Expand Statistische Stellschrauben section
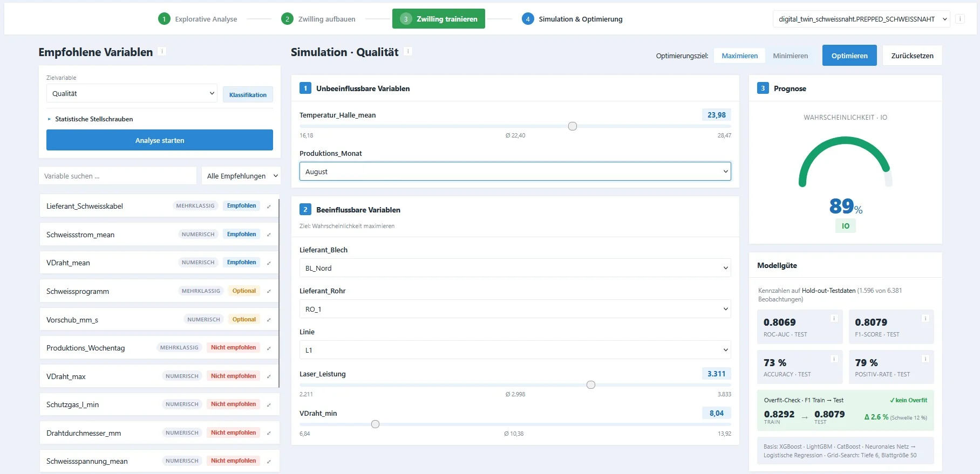This screenshot has height=474, width=980. tap(90, 119)
